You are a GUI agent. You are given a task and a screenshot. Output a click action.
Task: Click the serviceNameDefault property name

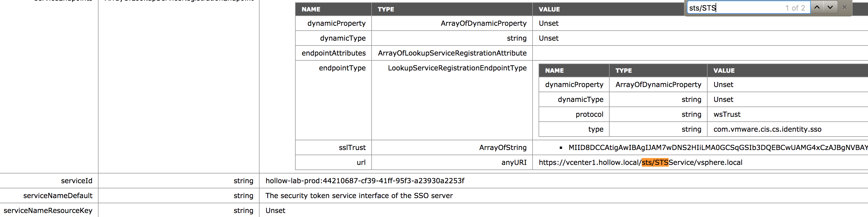pos(58,196)
